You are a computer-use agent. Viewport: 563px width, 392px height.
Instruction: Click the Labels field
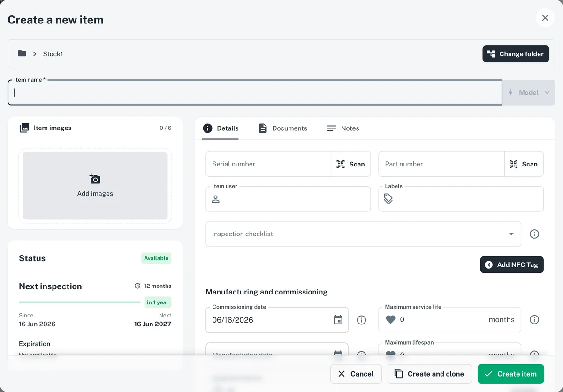click(461, 199)
